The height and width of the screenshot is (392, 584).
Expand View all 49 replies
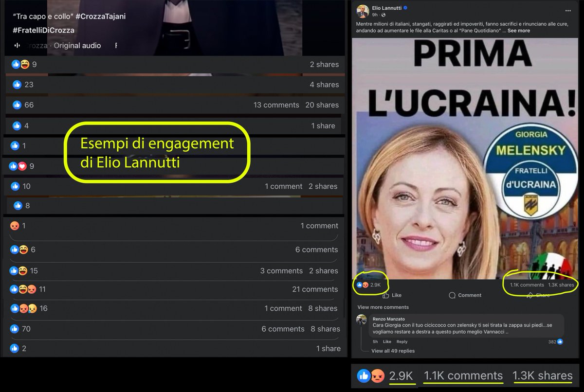coord(393,351)
